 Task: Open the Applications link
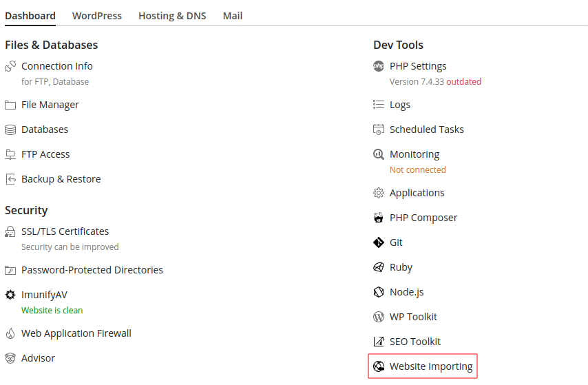417,193
